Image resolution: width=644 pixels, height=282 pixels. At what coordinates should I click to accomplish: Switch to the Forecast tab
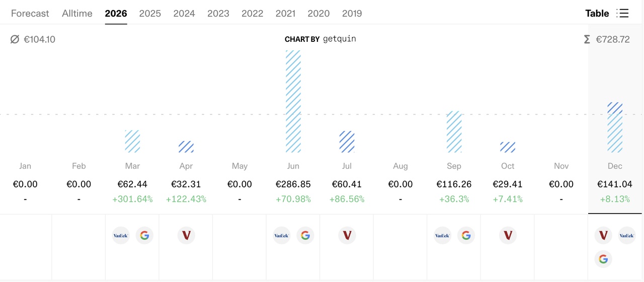tap(30, 14)
